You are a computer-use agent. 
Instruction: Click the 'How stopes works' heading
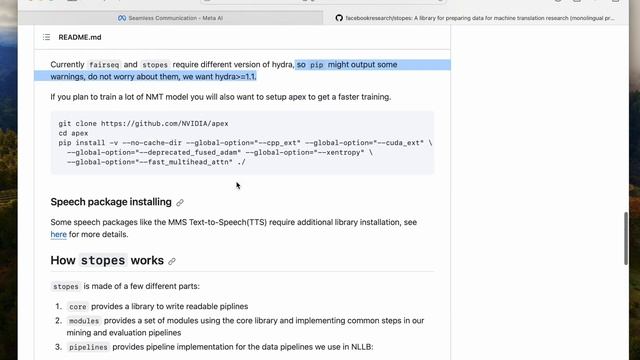click(x=107, y=260)
